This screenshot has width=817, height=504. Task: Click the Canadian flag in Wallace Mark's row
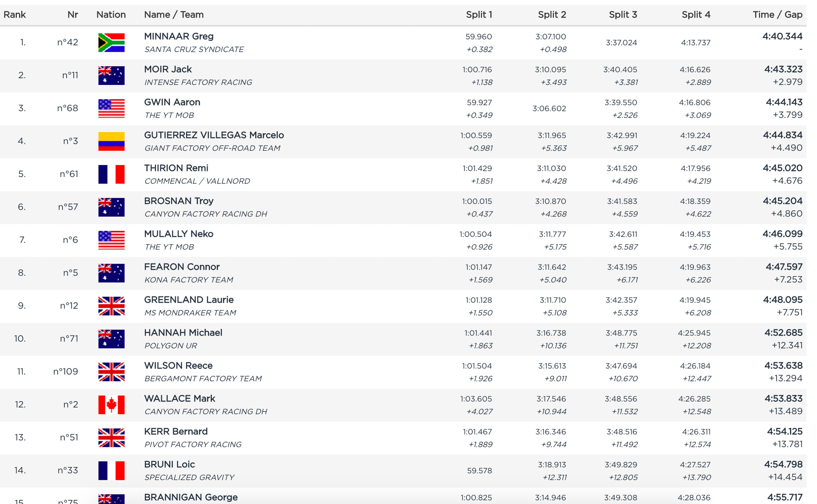[111, 405]
